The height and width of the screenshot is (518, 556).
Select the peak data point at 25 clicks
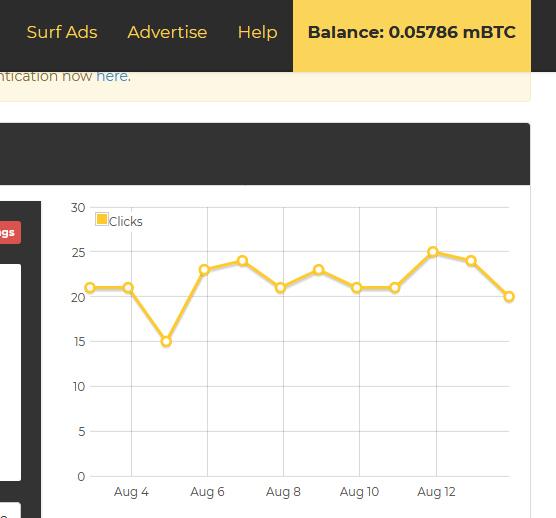click(433, 252)
